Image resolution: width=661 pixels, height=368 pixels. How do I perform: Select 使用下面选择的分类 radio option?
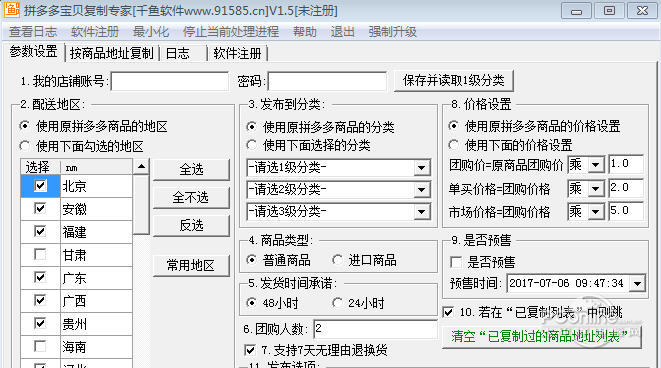pyautogui.click(x=251, y=145)
